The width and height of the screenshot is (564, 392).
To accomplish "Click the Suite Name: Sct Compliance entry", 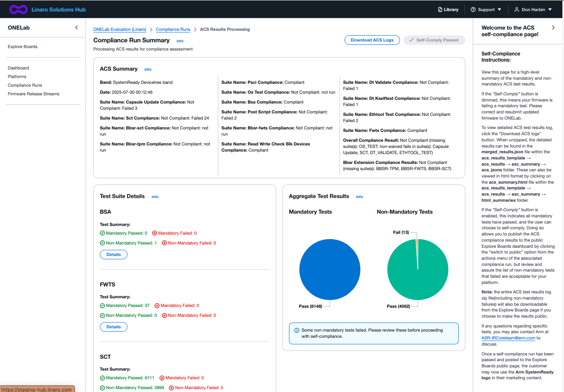I will (x=154, y=118).
